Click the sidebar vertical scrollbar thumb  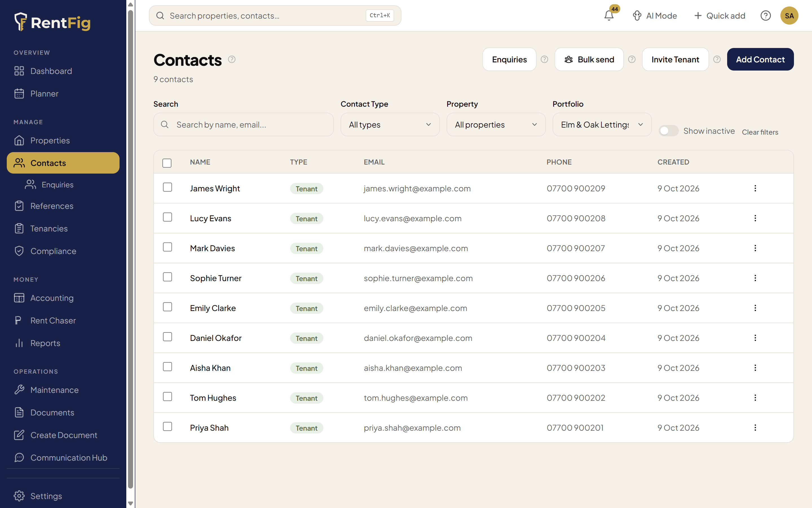click(x=131, y=249)
